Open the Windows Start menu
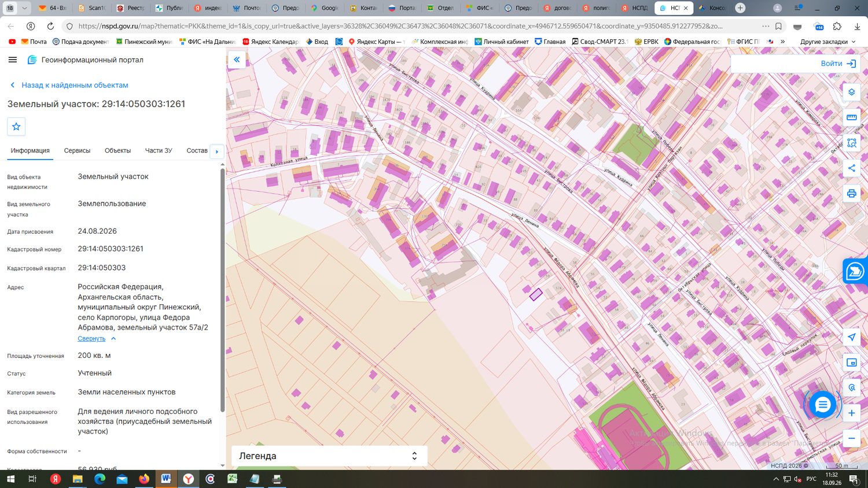The height and width of the screenshot is (488, 868). click(x=10, y=479)
